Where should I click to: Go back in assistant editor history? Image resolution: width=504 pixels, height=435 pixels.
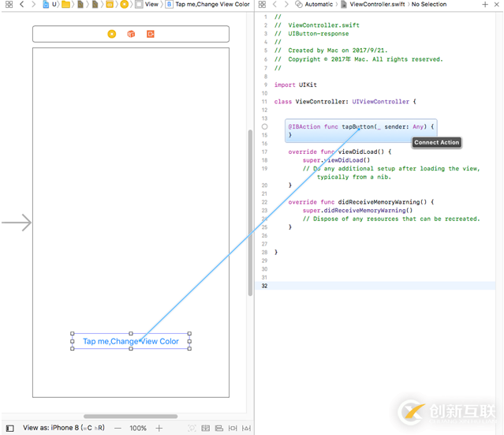click(274, 4)
